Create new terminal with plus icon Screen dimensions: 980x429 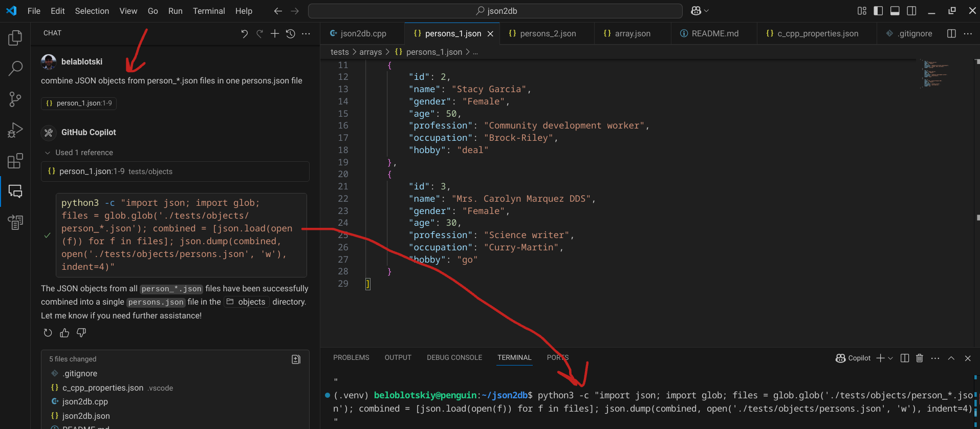click(880, 358)
